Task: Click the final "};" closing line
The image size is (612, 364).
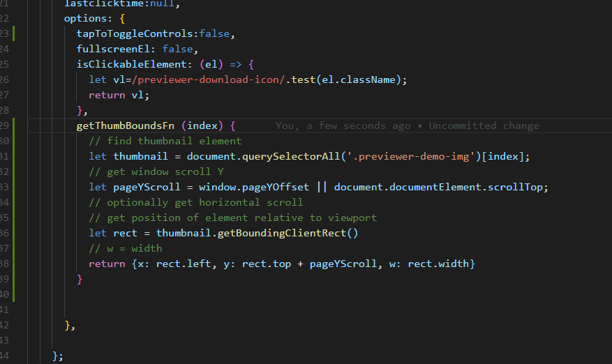Action: pos(57,356)
